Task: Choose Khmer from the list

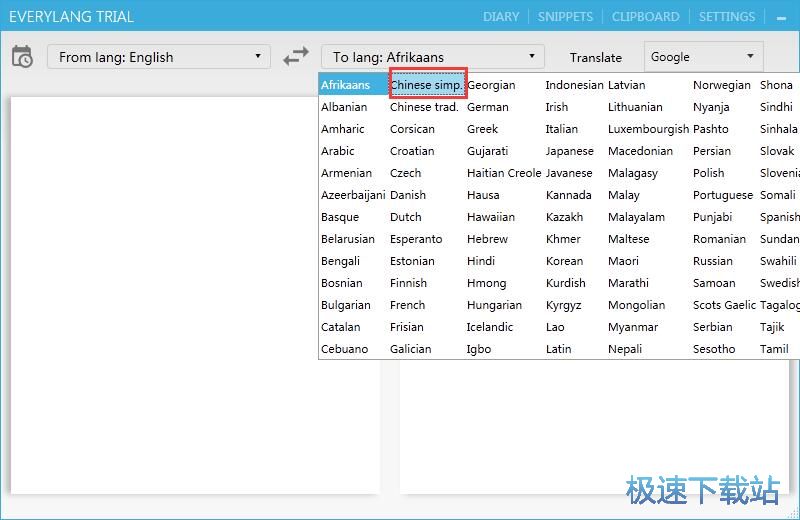Action: coord(563,238)
